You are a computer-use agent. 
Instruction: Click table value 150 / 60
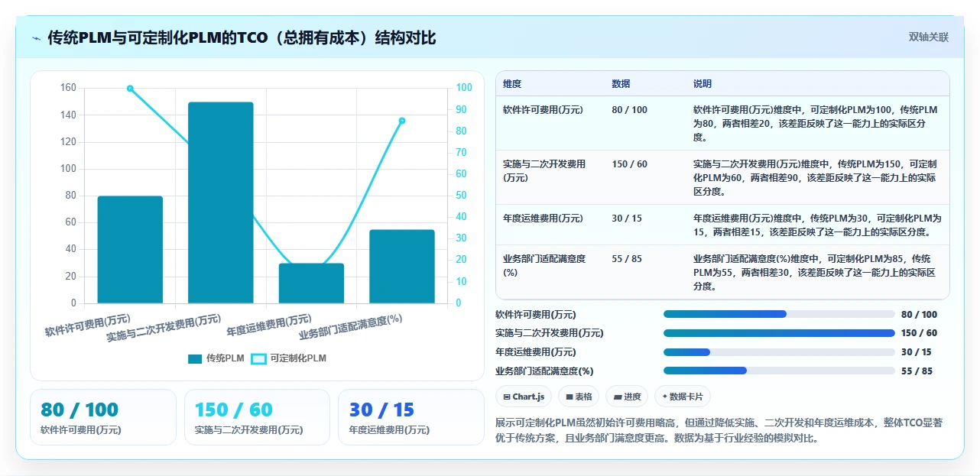630,164
